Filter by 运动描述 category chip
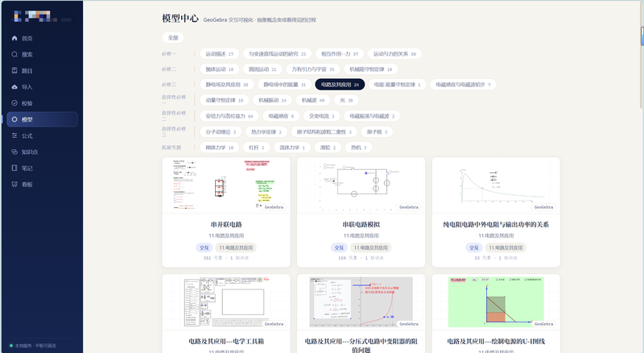644x353 pixels. [219, 54]
